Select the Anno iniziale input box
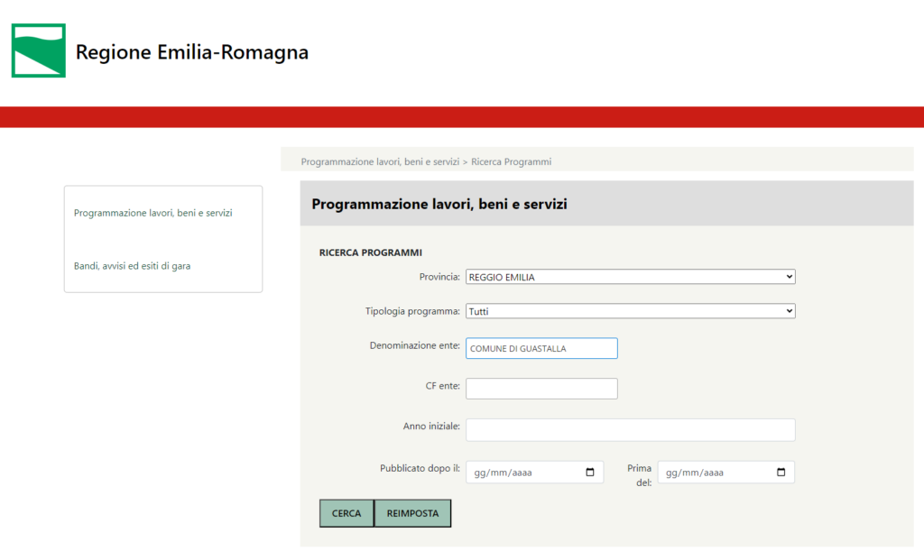This screenshot has height=560, width=924. point(630,430)
